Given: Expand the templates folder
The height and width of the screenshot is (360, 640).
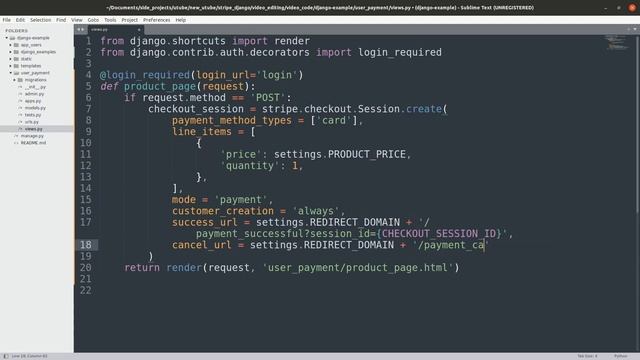Looking at the screenshot, I should point(11,66).
